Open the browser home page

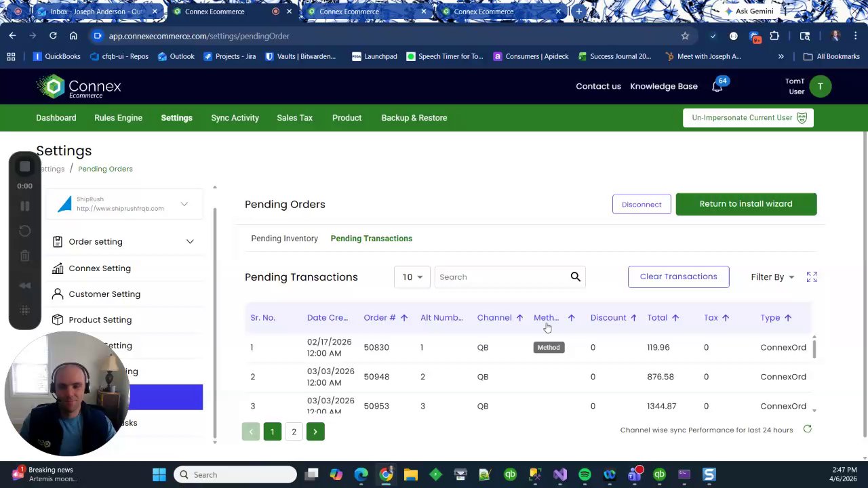tap(73, 36)
